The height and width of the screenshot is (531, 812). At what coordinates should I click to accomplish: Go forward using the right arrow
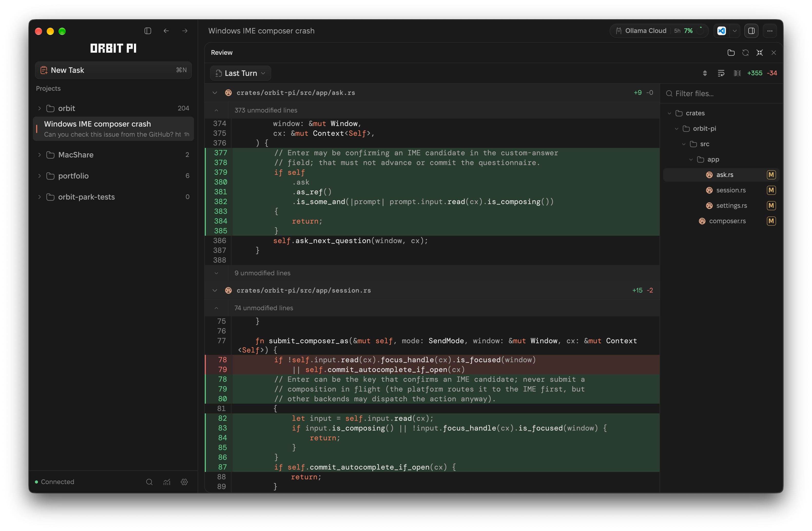(185, 31)
